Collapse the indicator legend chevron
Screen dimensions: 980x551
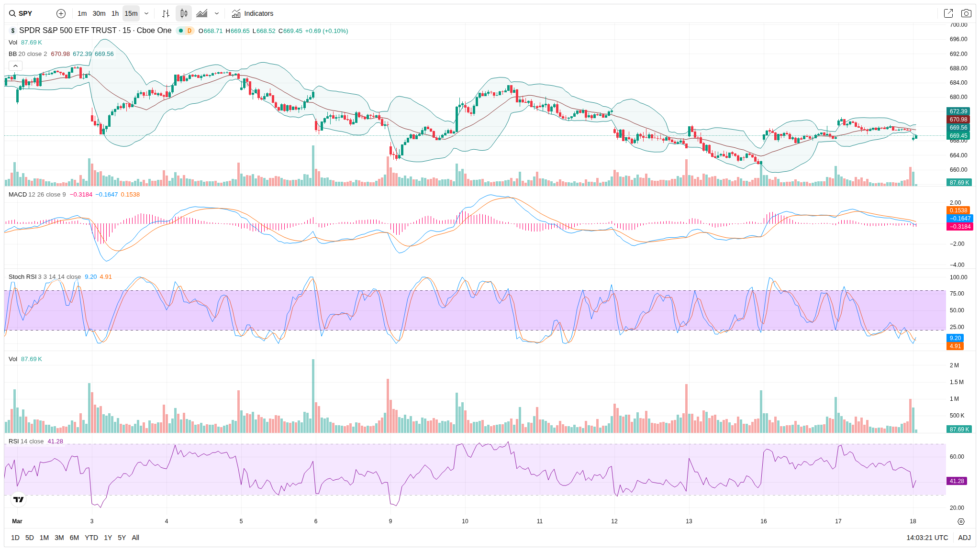click(15, 66)
